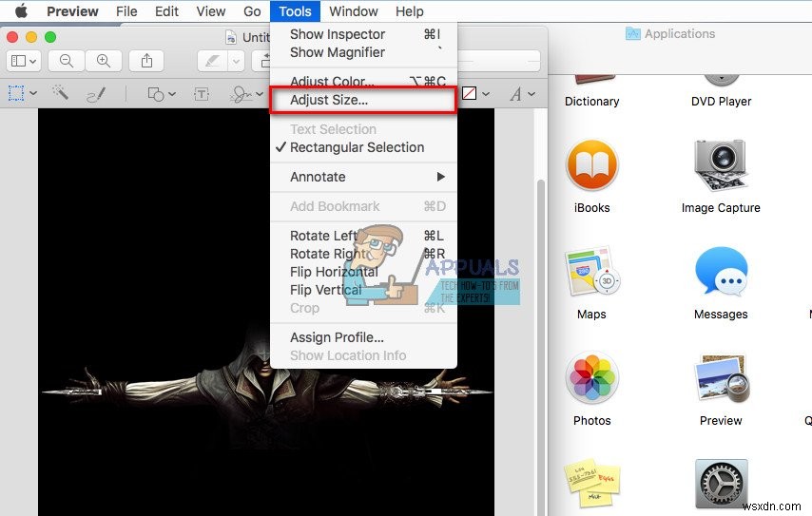Open Preview app in Applications window
The image size is (812, 516).
[x=721, y=378]
